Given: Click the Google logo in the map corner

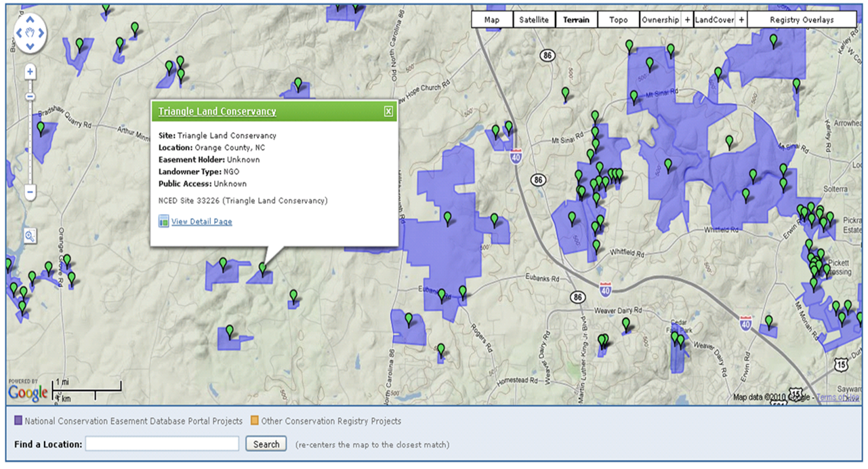Looking at the screenshot, I should click(x=27, y=392).
